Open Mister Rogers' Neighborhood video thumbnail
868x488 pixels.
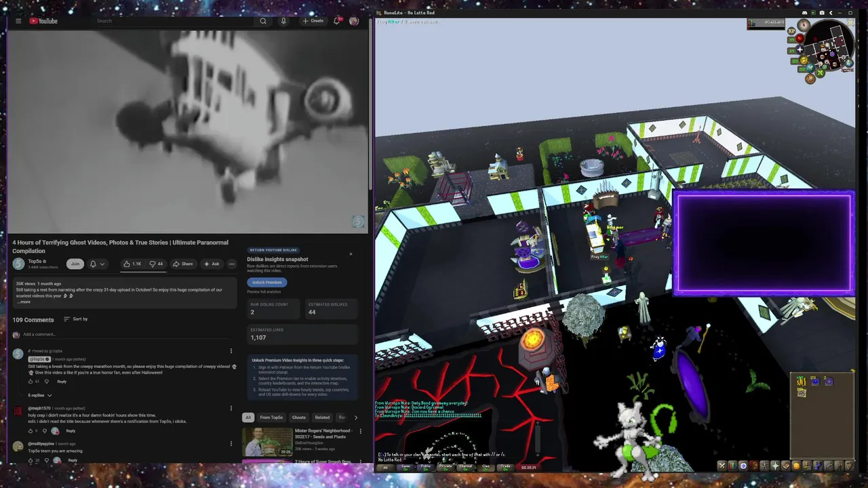[267, 442]
